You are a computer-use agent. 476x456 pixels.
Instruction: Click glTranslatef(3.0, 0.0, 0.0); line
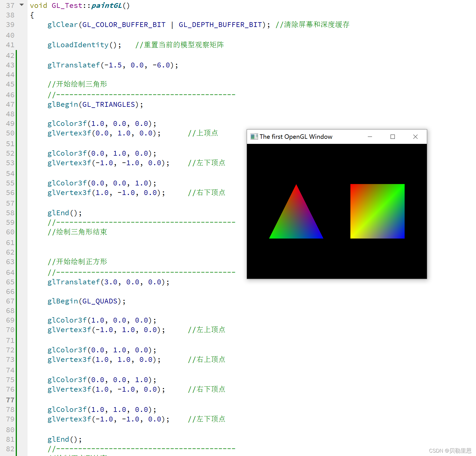click(x=108, y=282)
